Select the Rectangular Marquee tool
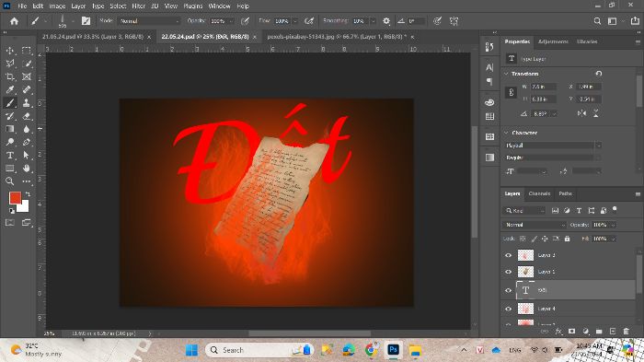The image size is (644, 362). (27, 51)
